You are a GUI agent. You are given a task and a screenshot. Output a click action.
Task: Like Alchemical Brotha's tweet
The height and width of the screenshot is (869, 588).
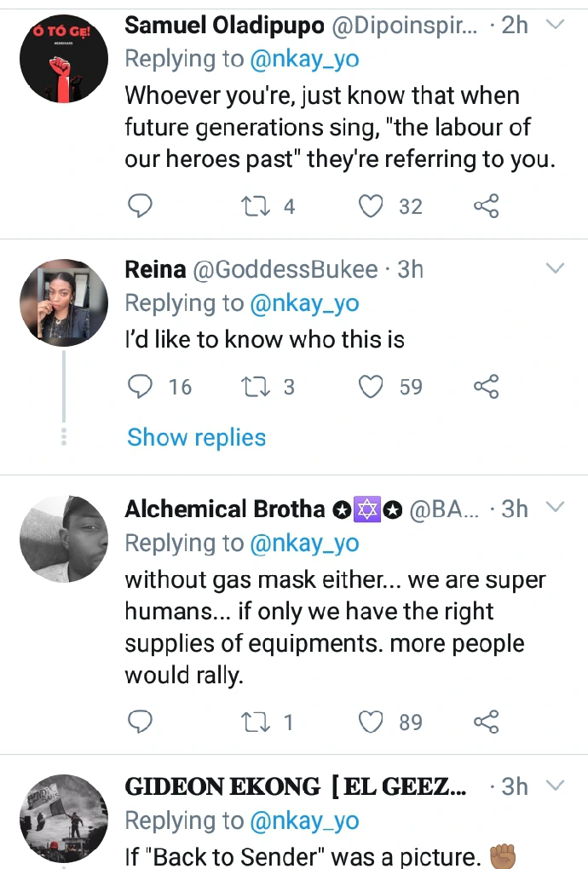[x=371, y=722]
